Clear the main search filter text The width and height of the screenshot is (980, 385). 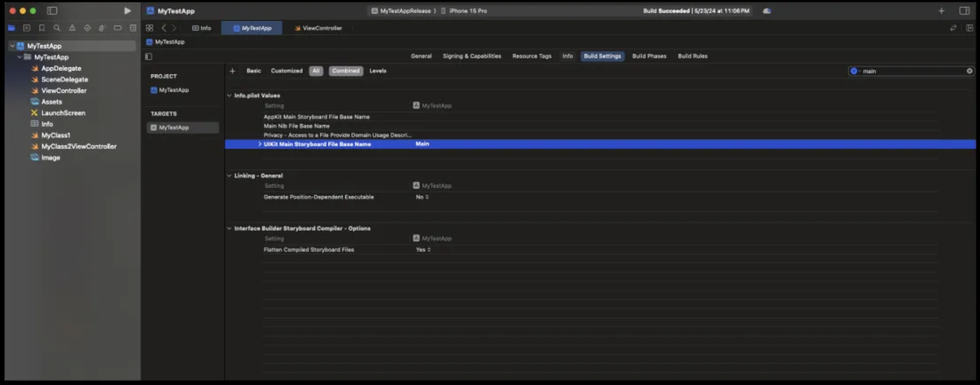969,71
